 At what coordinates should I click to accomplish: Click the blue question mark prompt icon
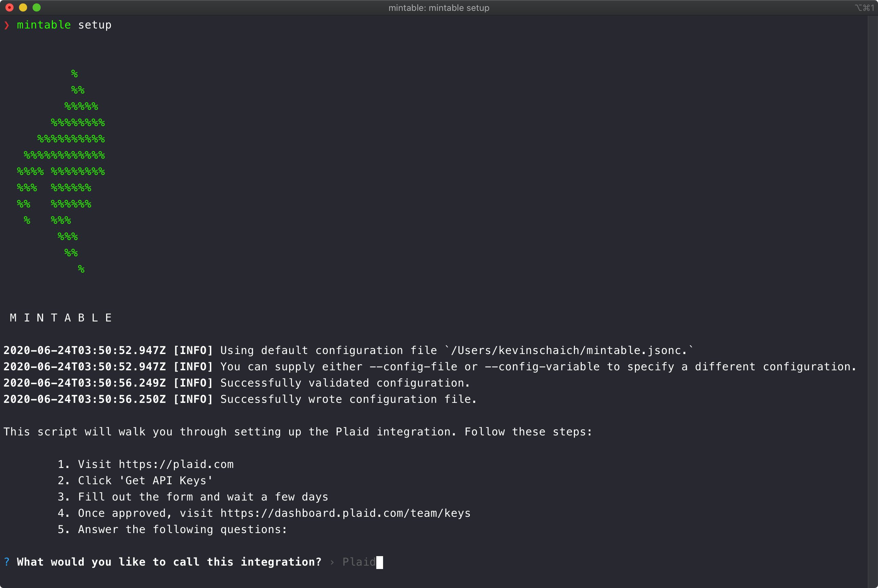tap(7, 562)
